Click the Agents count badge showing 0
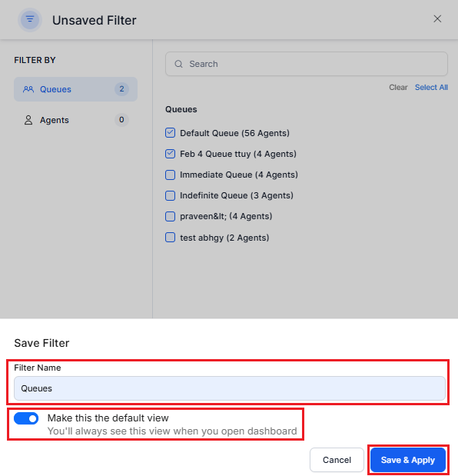The image size is (458, 476). [121, 120]
